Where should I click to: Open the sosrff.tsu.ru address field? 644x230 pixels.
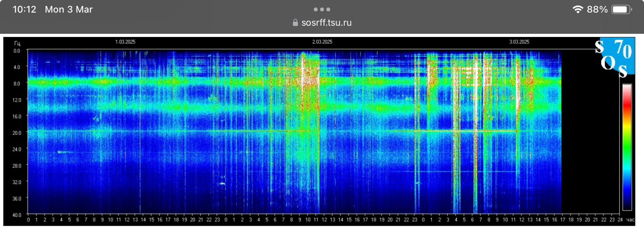pyautogui.click(x=322, y=22)
